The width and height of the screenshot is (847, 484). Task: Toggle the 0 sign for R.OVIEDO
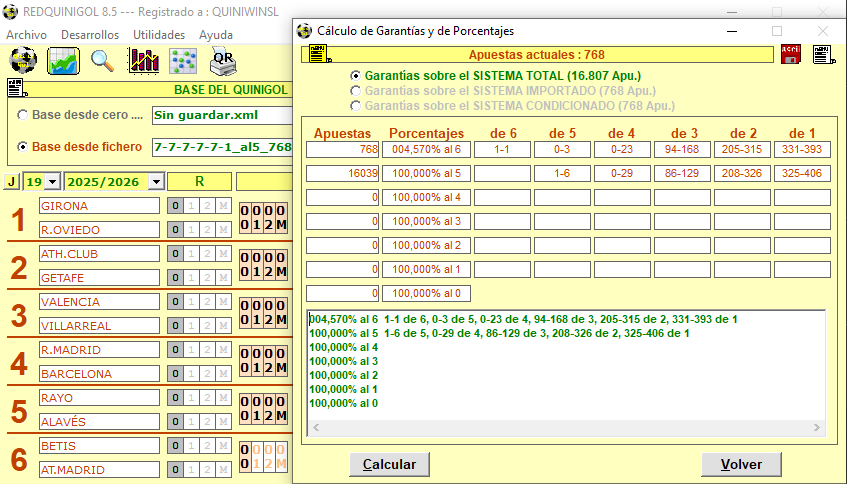click(x=174, y=230)
